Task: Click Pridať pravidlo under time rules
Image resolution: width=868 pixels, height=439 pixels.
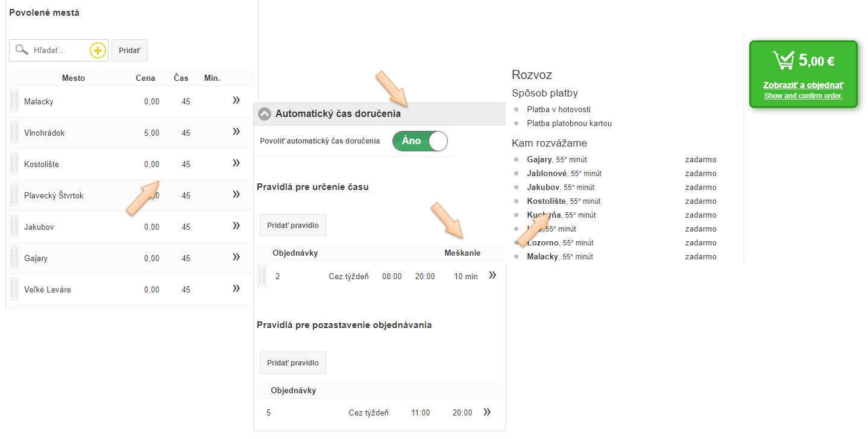Action: point(293,225)
